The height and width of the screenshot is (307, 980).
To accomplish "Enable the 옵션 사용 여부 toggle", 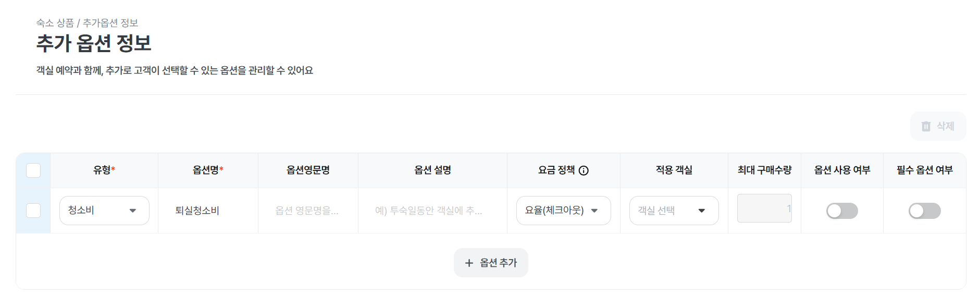I will pos(842,211).
